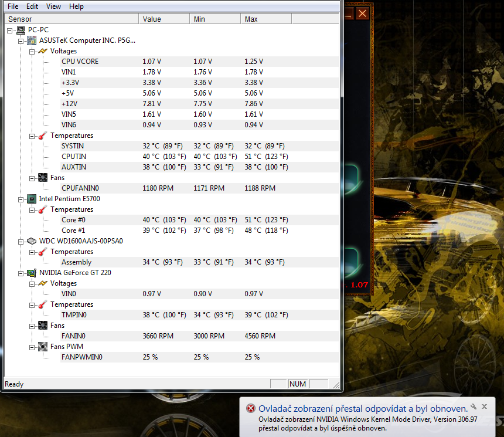Click the Fans PWM icon

pyautogui.click(x=43, y=347)
